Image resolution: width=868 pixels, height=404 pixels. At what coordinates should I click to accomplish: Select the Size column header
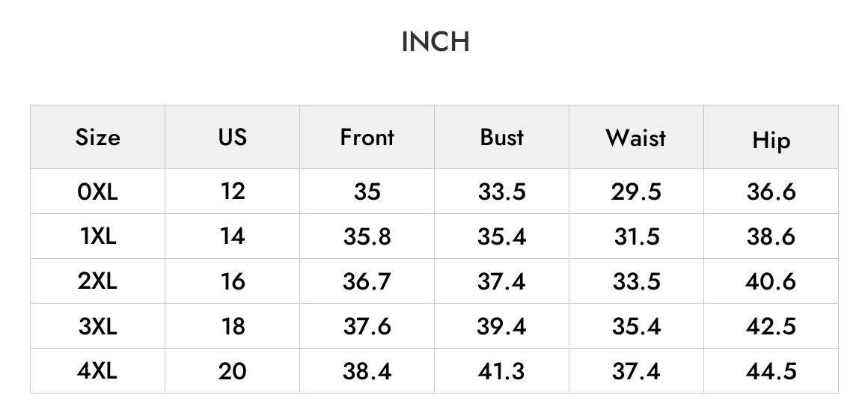point(97,137)
